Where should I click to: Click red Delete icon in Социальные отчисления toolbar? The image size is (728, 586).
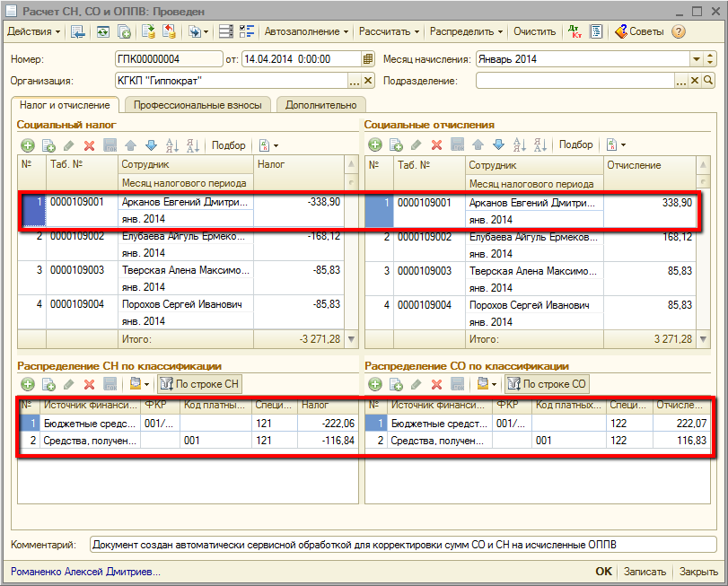[x=437, y=145]
